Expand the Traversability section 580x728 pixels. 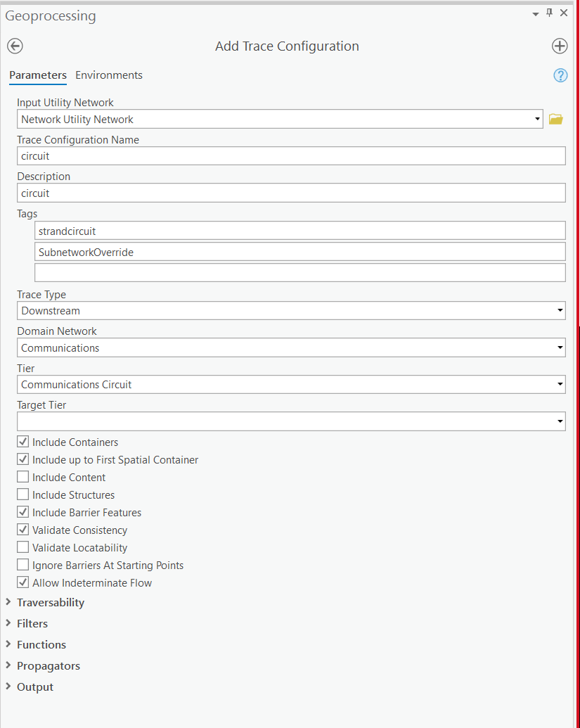tap(50, 603)
